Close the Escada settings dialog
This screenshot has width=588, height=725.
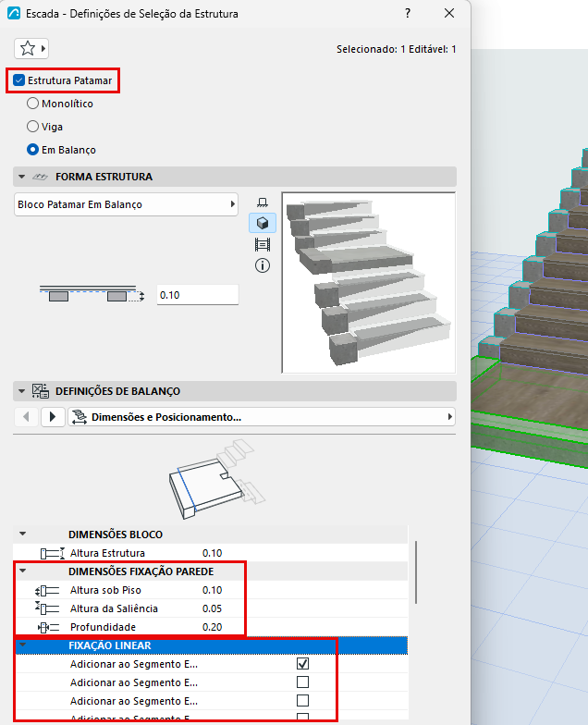click(x=449, y=13)
